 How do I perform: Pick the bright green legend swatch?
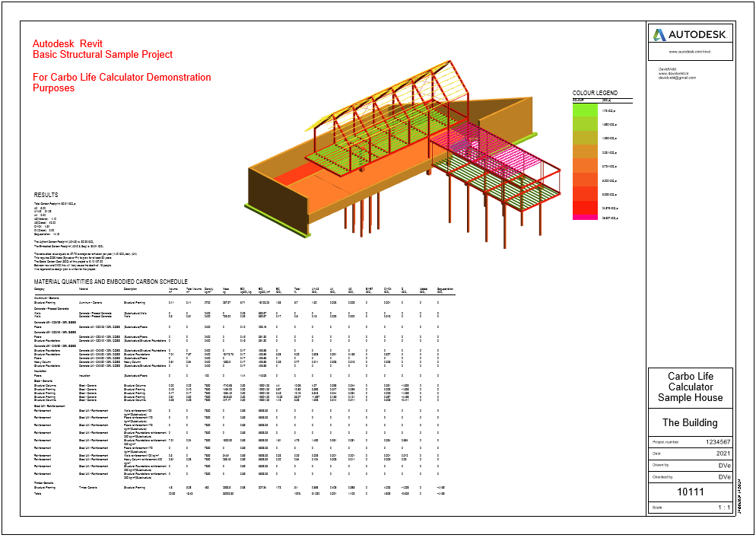(585, 111)
